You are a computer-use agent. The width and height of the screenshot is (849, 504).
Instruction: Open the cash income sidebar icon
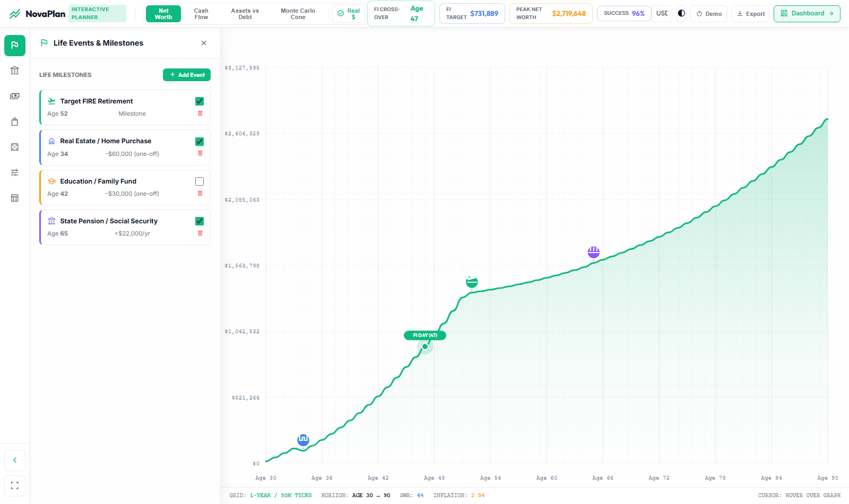point(15,96)
